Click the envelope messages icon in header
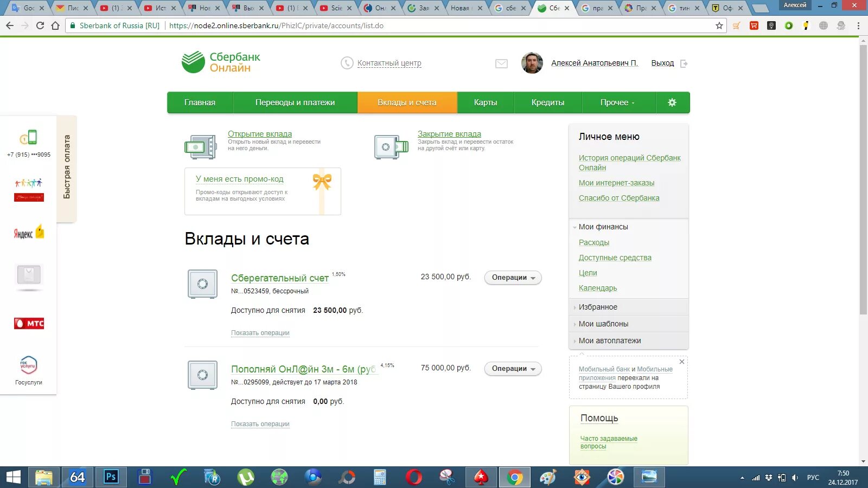Image resolution: width=868 pixels, height=488 pixels. coord(502,63)
